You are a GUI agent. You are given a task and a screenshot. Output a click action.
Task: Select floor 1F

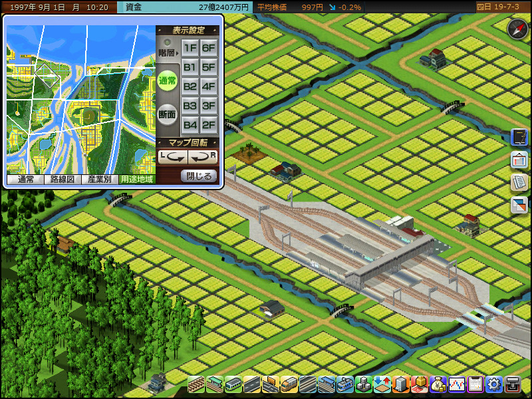tap(190, 48)
